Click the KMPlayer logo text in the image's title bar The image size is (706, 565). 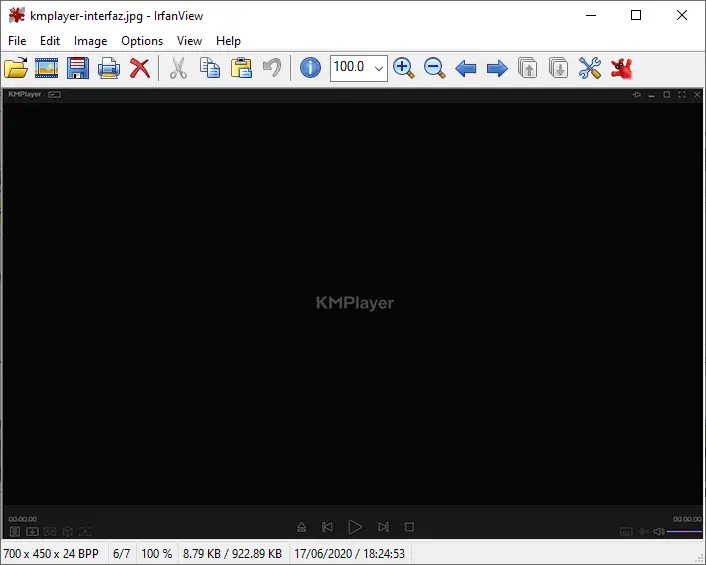click(25, 94)
